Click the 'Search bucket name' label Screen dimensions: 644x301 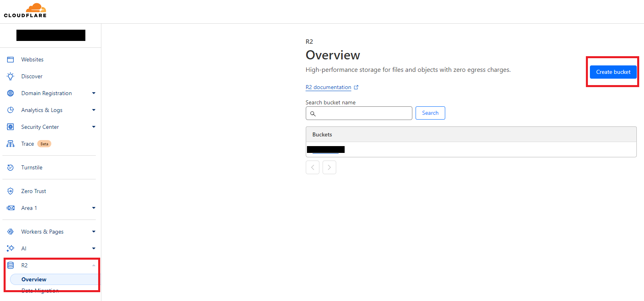click(331, 102)
